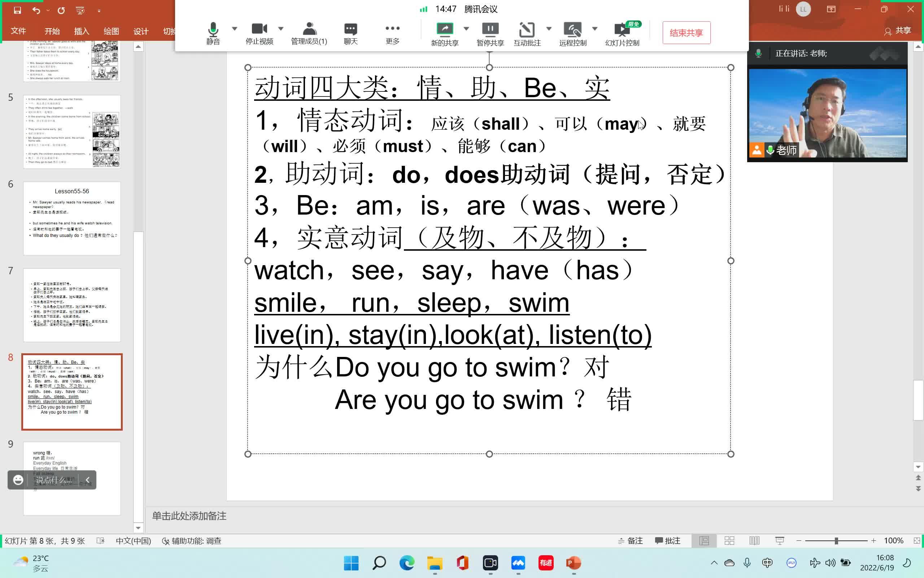
Task: Click the Share button in PowerPoint
Action: [x=898, y=31]
